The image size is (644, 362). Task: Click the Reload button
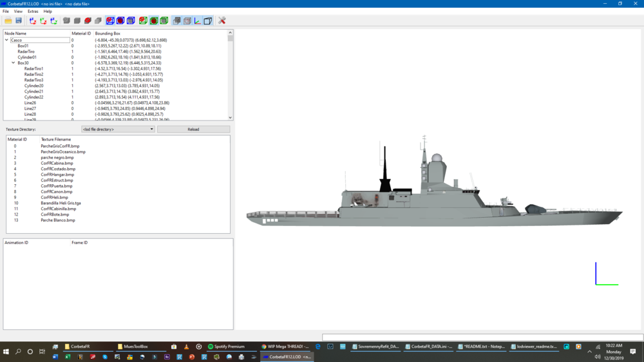coord(193,129)
